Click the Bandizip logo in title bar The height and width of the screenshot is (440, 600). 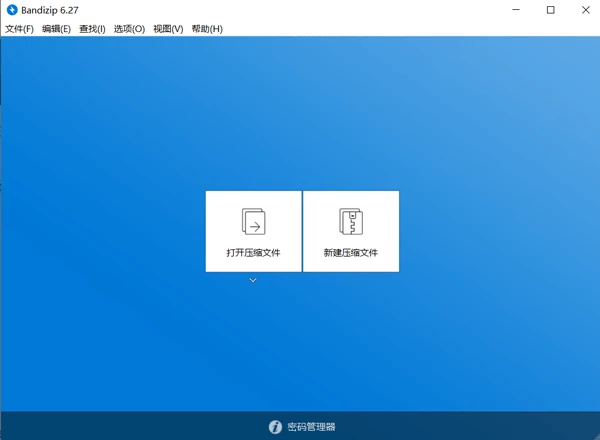point(12,10)
